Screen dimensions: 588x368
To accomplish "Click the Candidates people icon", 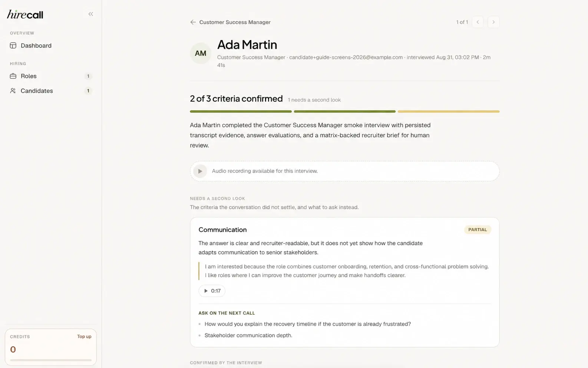I will [13, 91].
